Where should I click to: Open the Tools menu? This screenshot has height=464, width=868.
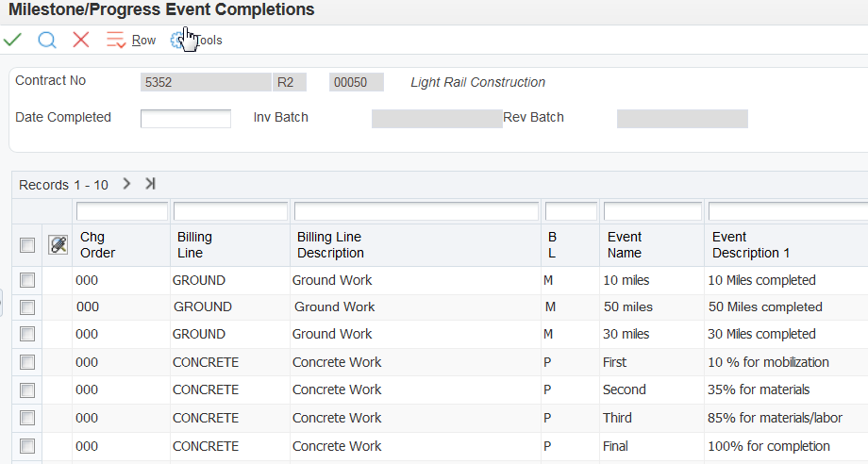coord(197,41)
